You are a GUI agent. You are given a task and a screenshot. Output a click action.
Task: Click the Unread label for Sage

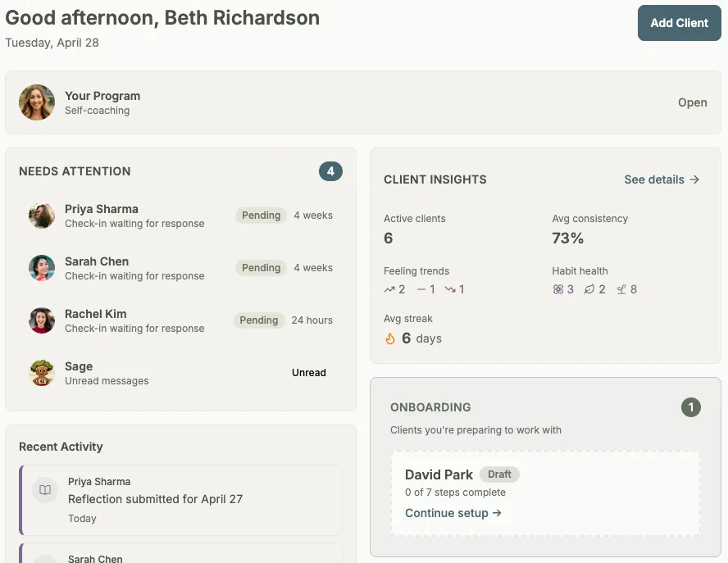[x=309, y=373]
